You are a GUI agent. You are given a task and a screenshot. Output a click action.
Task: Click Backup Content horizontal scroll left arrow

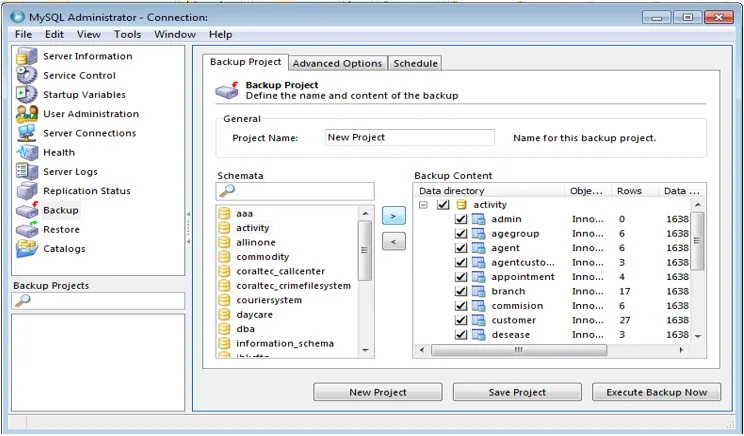click(422, 350)
